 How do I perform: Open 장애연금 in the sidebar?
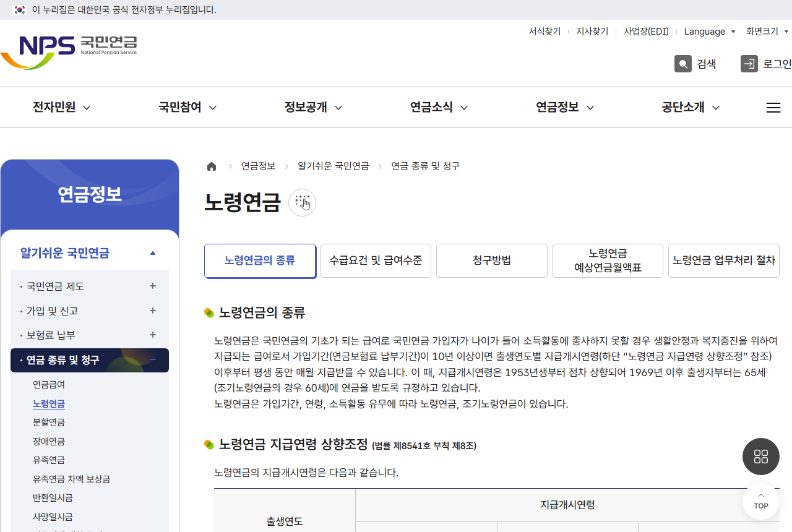pos(49,442)
